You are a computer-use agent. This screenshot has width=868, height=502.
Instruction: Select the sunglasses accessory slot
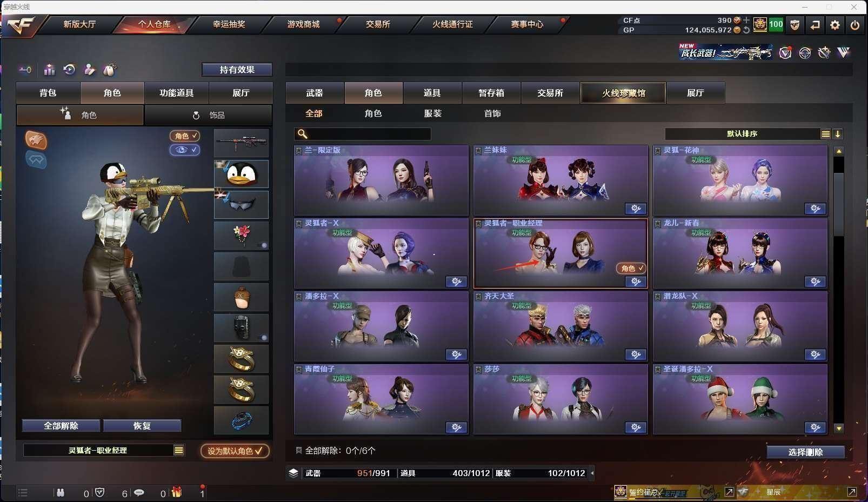[241, 204]
